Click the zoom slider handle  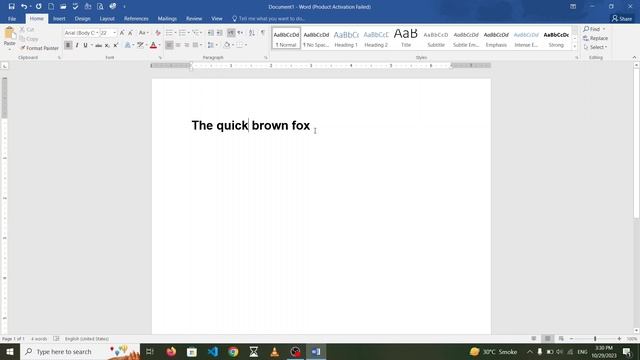pyautogui.click(x=595, y=339)
